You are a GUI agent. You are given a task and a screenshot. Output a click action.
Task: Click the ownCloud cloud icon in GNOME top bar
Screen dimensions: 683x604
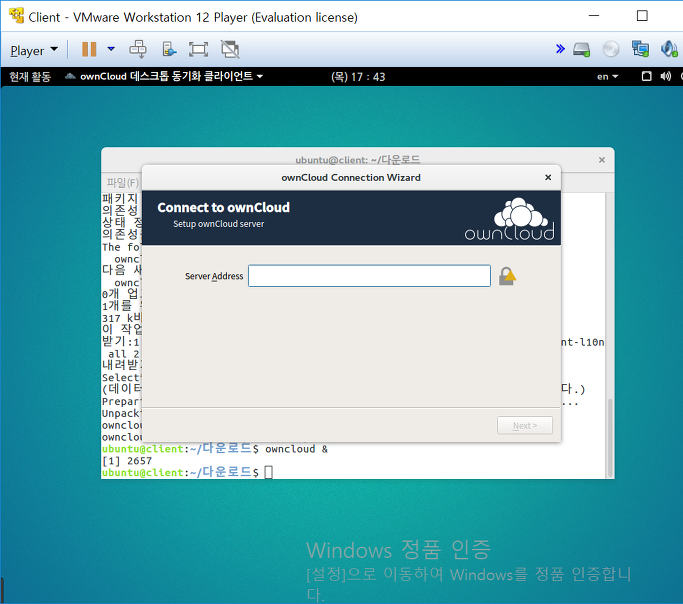point(70,77)
